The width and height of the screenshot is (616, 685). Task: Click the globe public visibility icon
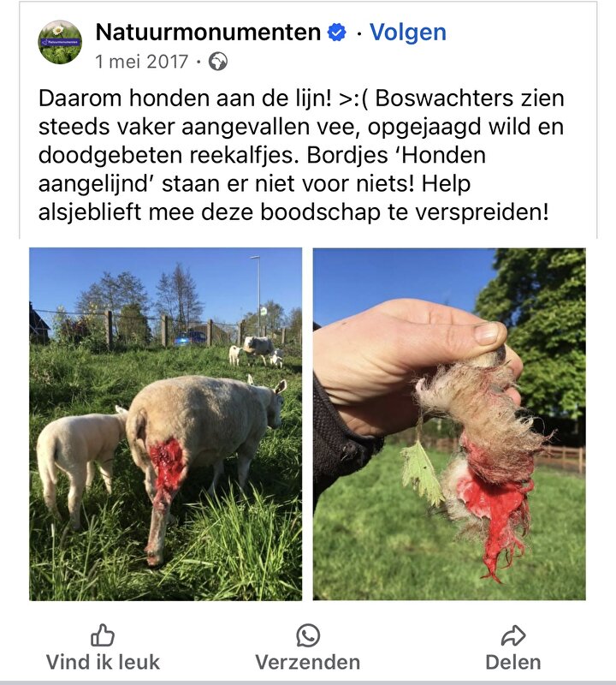(218, 61)
